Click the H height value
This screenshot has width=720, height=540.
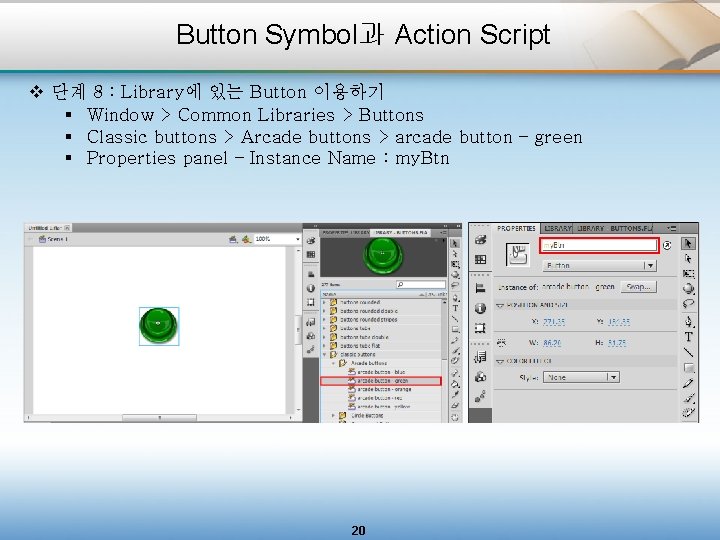click(617, 343)
